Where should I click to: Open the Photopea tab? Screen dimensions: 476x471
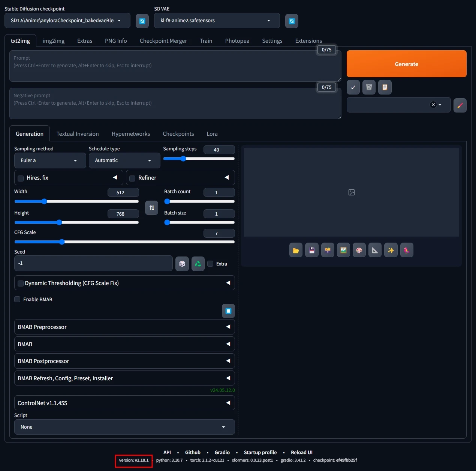coord(237,40)
